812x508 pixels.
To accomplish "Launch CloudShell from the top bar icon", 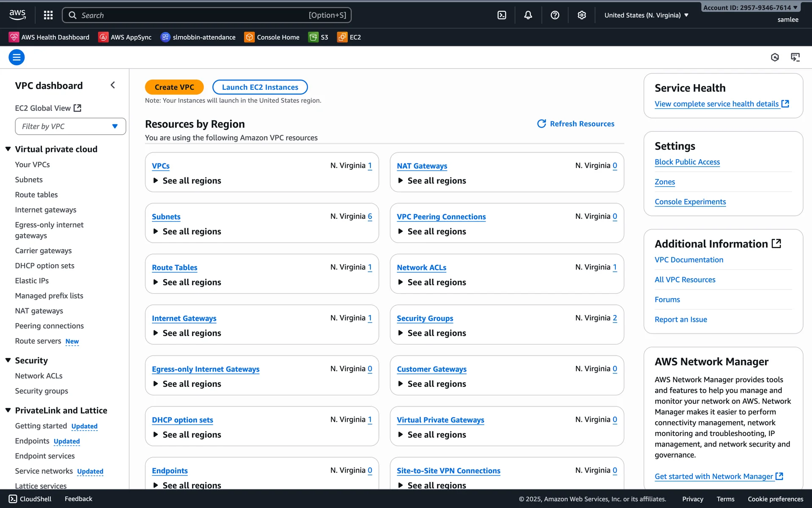I will point(502,15).
